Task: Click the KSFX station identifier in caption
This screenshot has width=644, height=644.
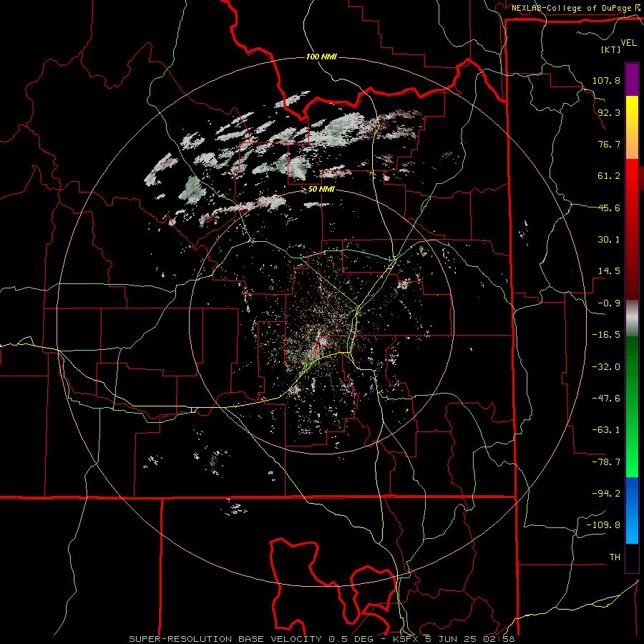Action: (x=406, y=639)
